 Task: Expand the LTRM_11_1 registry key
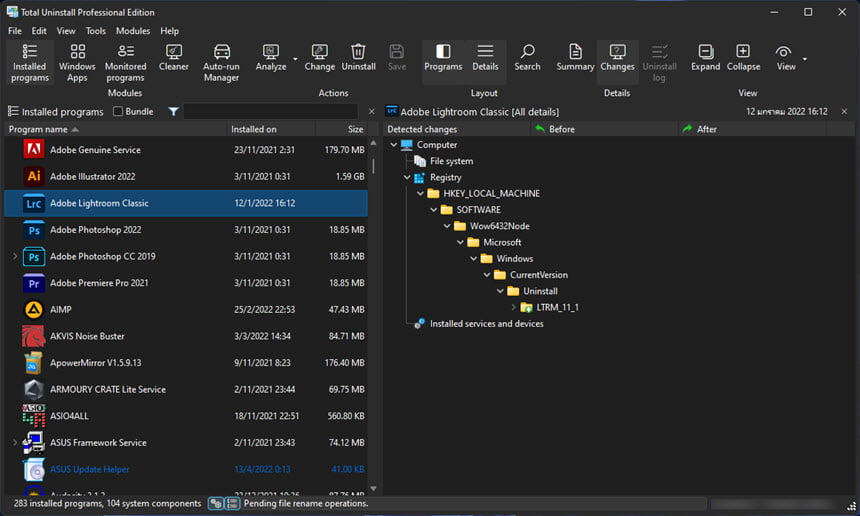tap(513, 308)
